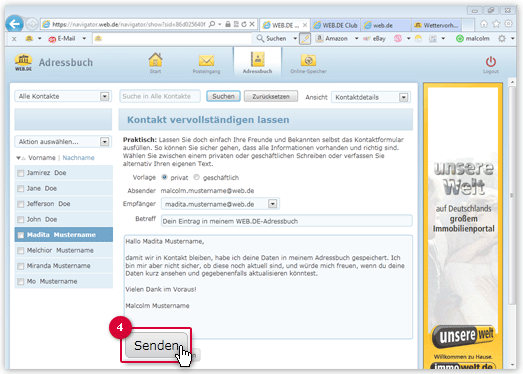The height and width of the screenshot is (374, 523).
Task: Click the Suche in Alle Kontakte field
Action: [x=160, y=96]
